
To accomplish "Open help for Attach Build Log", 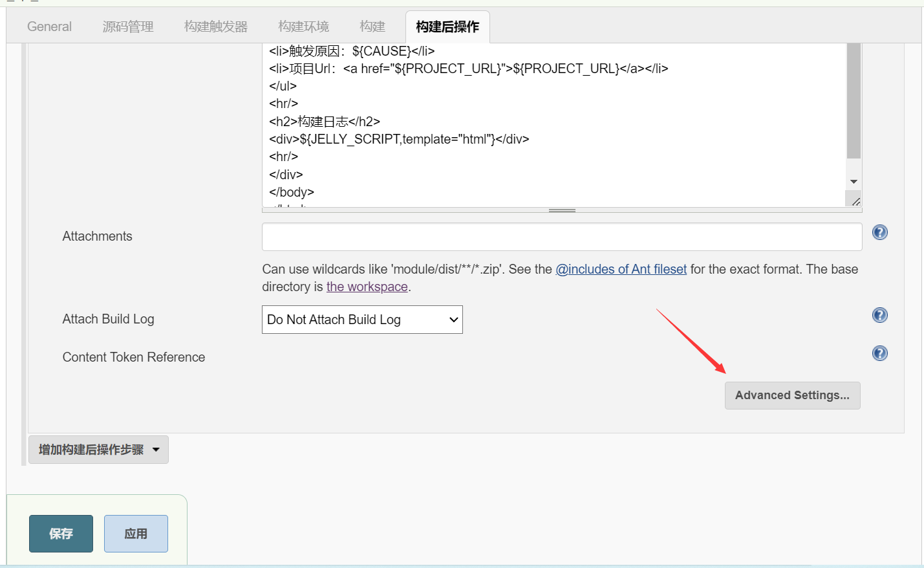I will [879, 315].
